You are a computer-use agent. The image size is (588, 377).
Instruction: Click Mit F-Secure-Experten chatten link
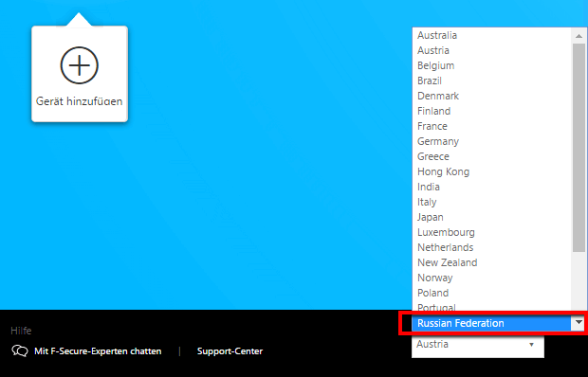(x=98, y=351)
